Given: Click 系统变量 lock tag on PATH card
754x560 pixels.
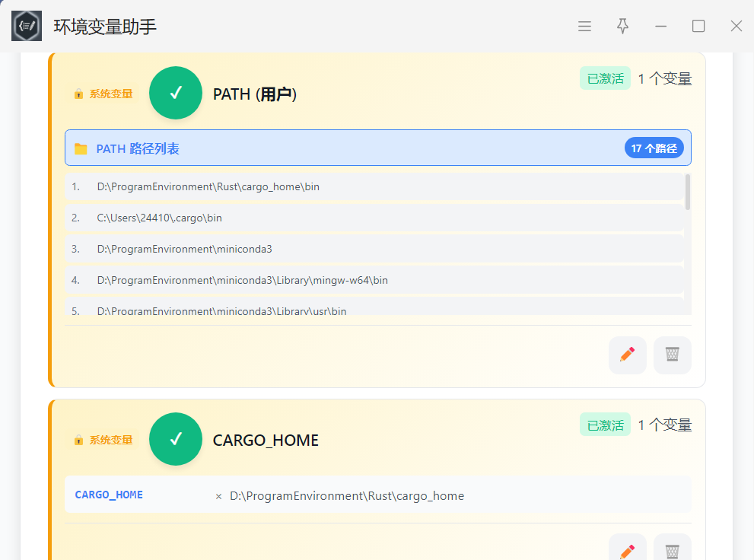Looking at the screenshot, I should click(103, 94).
